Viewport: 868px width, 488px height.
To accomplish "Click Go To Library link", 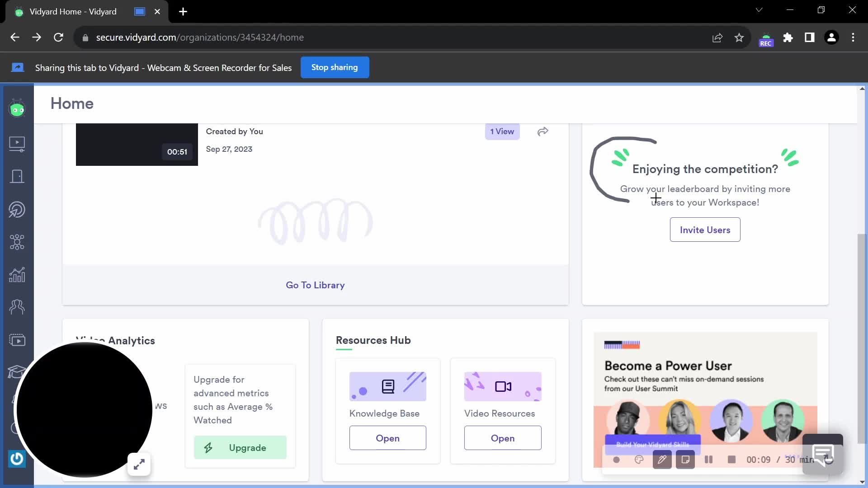I will click(316, 285).
